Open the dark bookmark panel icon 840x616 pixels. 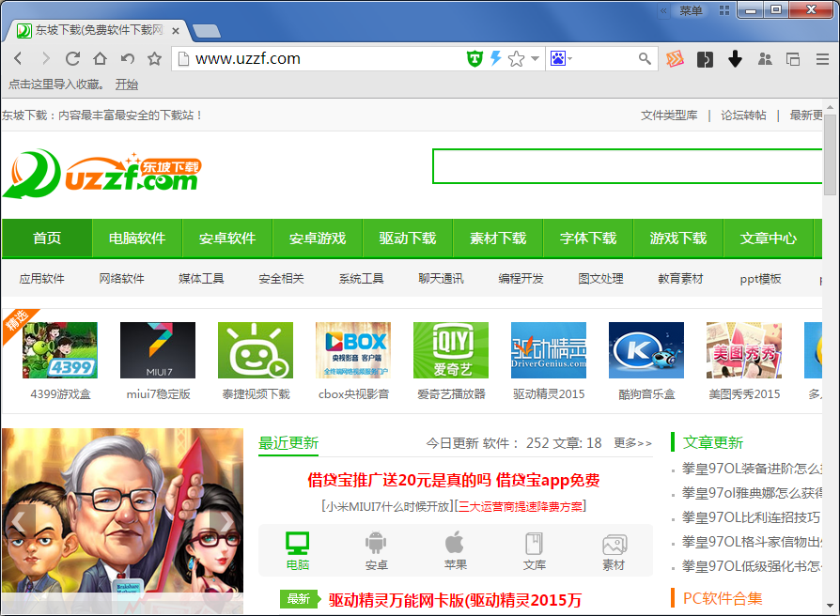(x=705, y=59)
